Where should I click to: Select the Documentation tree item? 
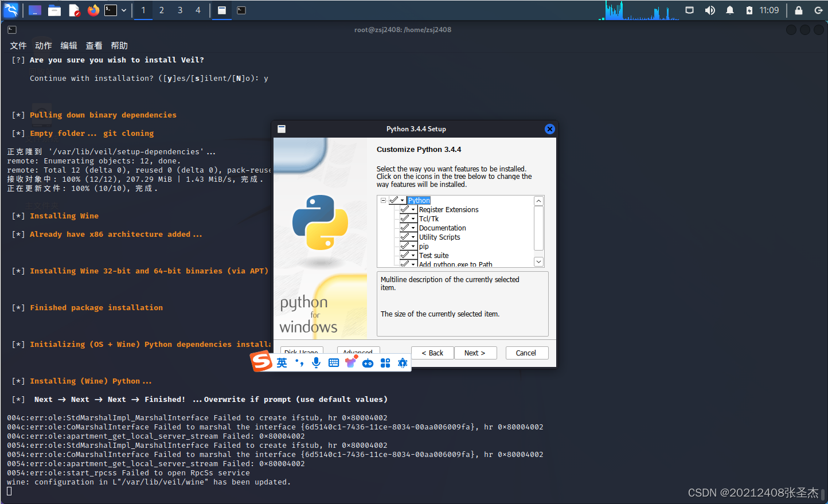tap(443, 228)
